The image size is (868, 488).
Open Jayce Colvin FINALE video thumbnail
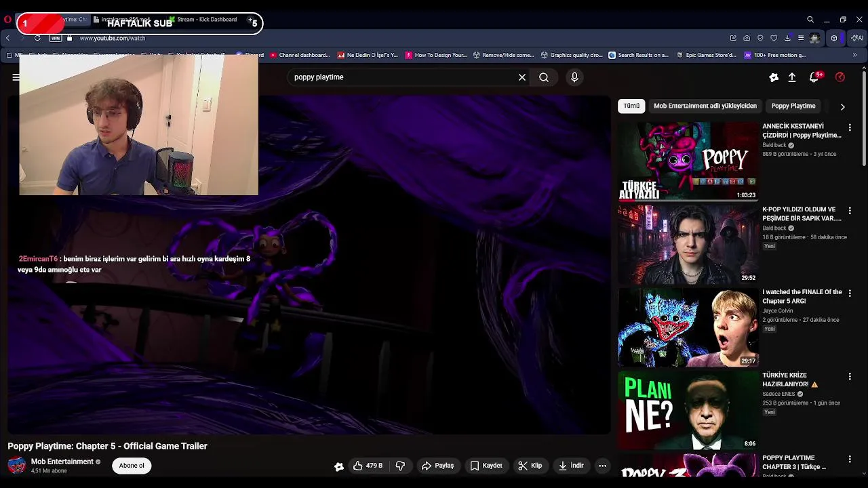688,327
